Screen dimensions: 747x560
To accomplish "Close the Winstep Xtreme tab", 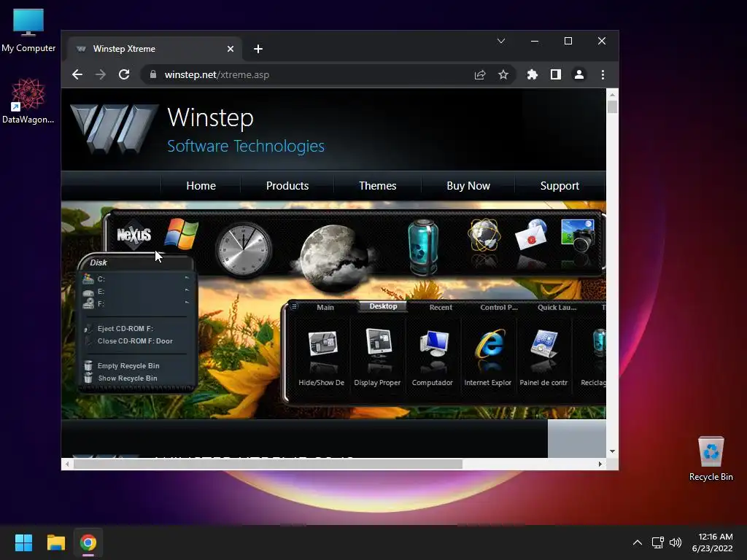I will [x=230, y=49].
